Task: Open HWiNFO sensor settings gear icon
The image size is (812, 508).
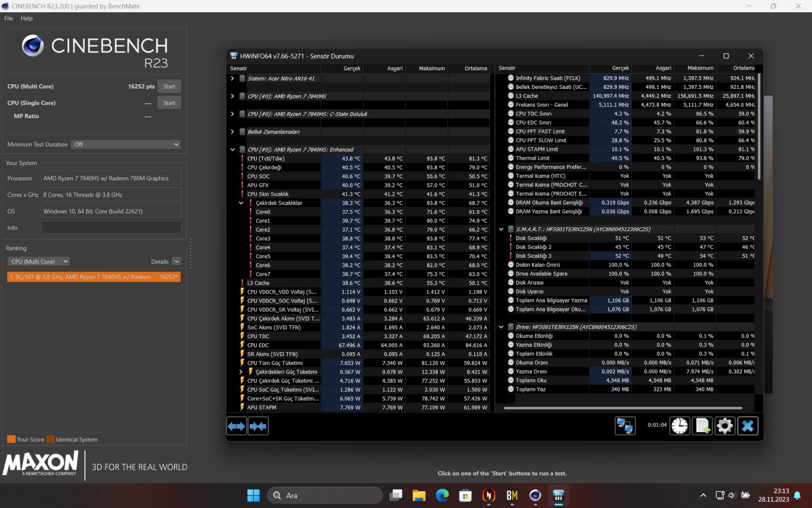Action: (x=725, y=426)
